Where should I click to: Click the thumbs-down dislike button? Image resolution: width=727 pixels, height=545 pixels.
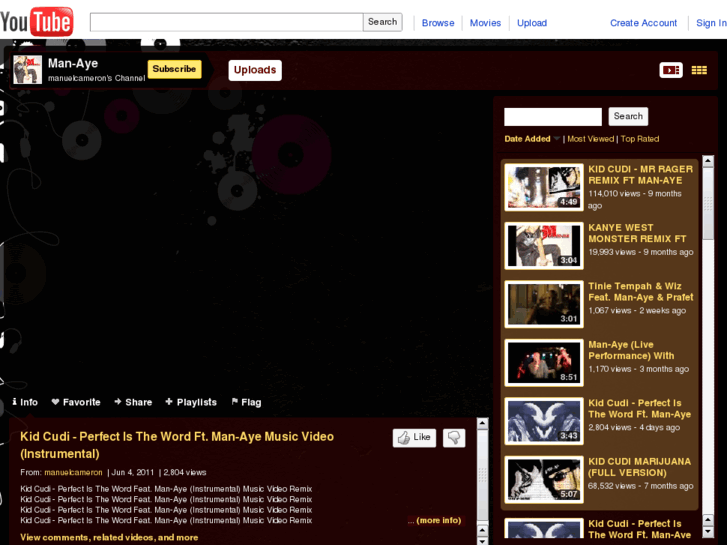pyautogui.click(x=454, y=437)
